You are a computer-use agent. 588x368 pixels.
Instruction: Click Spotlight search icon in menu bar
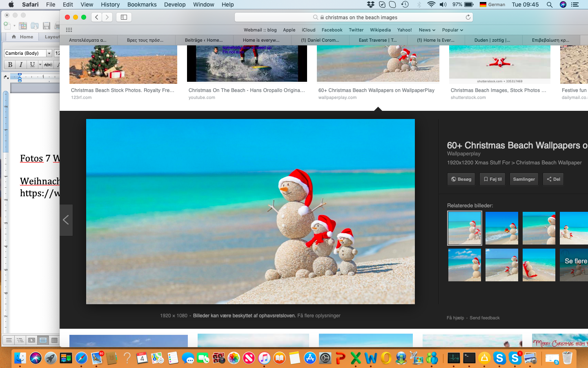(x=550, y=4)
